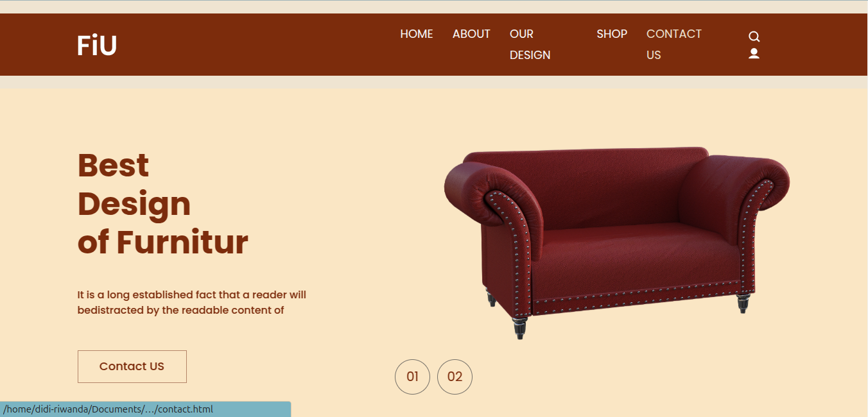The width and height of the screenshot is (868, 417).
Task: Switch to slide 02 indicator
Action: (x=455, y=377)
